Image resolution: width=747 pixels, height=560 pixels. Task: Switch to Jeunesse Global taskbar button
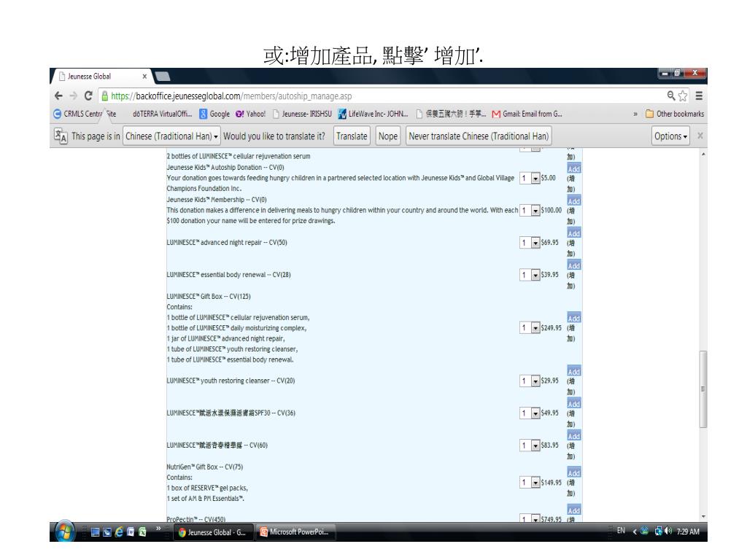point(212,532)
